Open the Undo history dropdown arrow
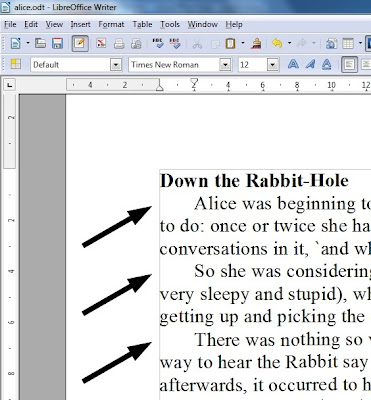Image resolution: width=371 pixels, height=400 pixels. pos(289,43)
